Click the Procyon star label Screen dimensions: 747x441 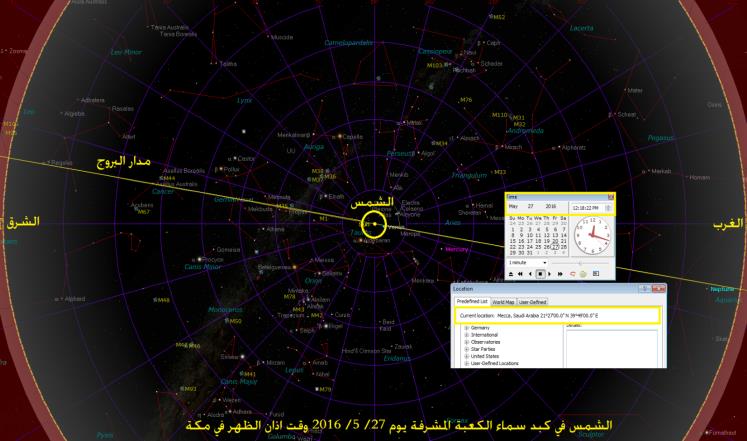click(x=212, y=260)
